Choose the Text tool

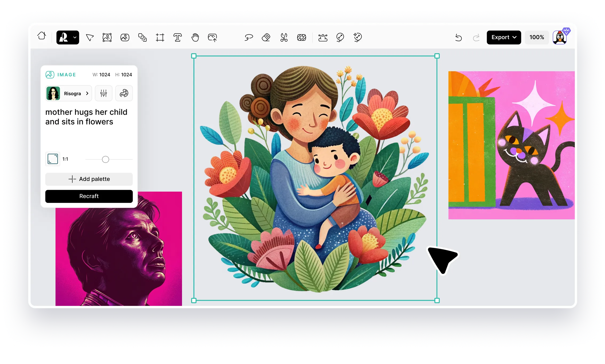tap(177, 38)
